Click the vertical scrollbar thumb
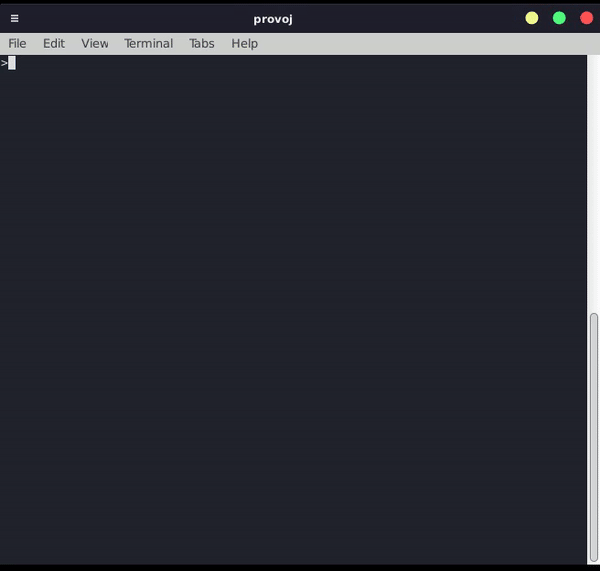 click(x=593, y=437)
